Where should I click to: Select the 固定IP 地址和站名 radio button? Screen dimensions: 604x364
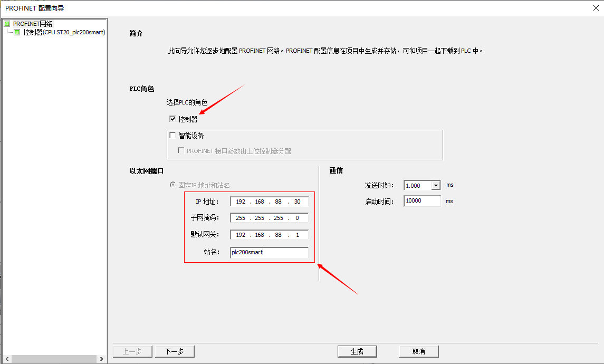172,184
